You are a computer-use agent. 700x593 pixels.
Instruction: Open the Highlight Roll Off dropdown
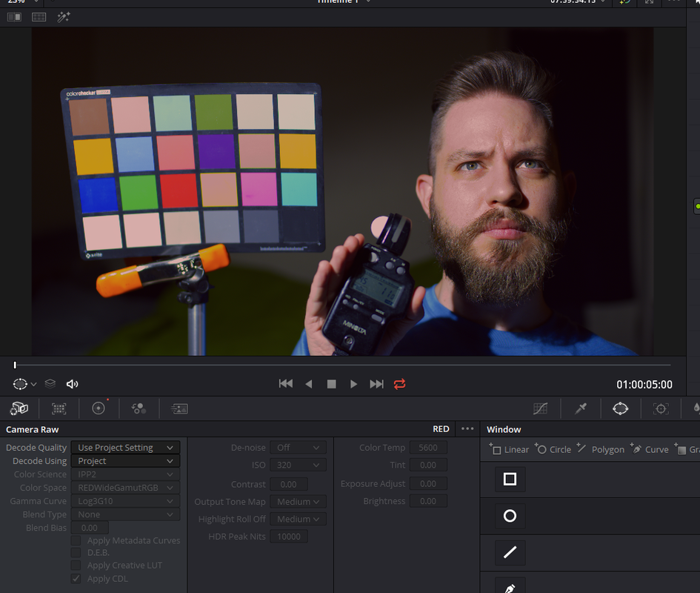coord(299,519)
